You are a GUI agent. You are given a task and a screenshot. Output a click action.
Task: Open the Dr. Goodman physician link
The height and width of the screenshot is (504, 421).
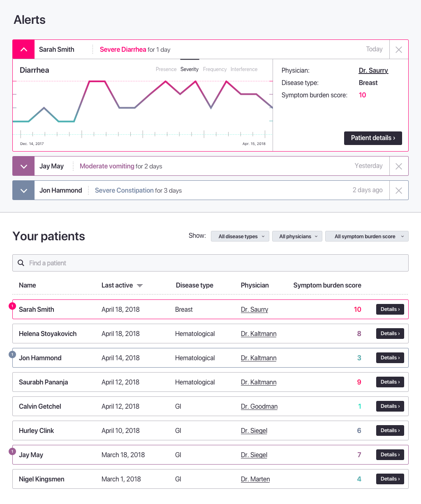[x=259, y=406]
